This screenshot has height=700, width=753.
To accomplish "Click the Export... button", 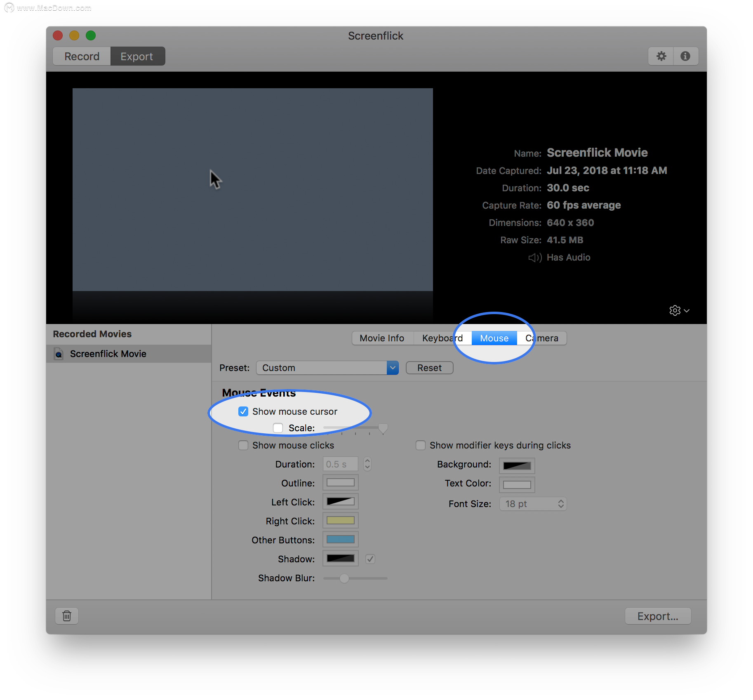I will point(658,616).
